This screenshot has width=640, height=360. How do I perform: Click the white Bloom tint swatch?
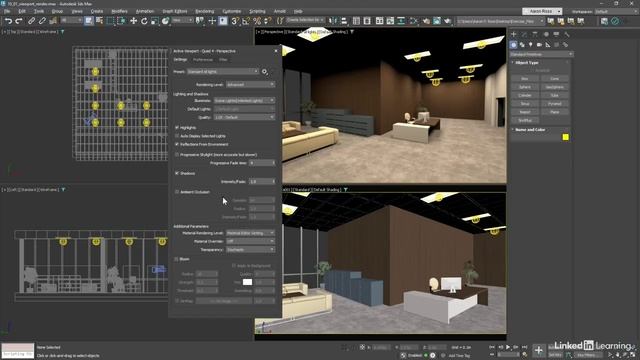[247, 282]
